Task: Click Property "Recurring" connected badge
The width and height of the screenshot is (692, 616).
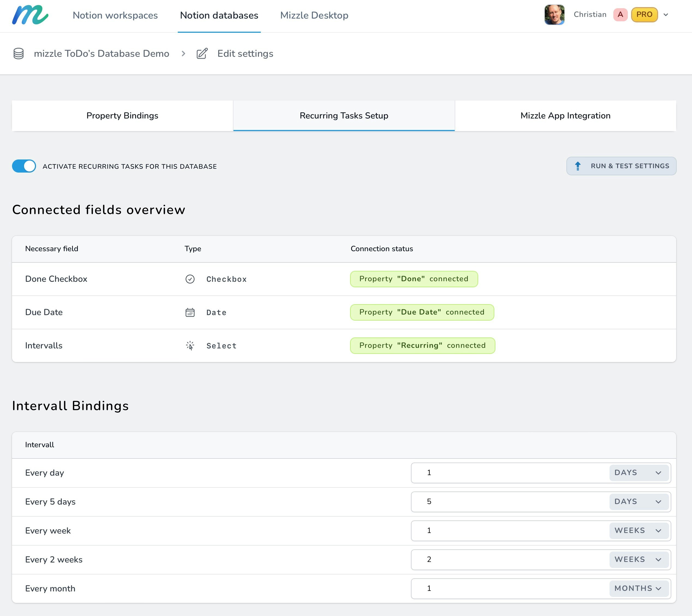Action: [422, 346]
